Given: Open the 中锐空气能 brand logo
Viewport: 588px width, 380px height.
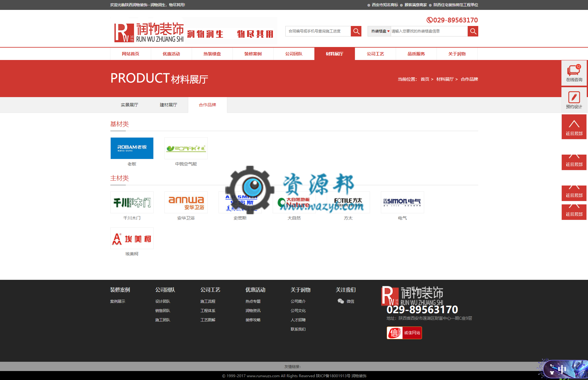Looking at the screenshot, I should pyautogui.click(x=186, y=148).
